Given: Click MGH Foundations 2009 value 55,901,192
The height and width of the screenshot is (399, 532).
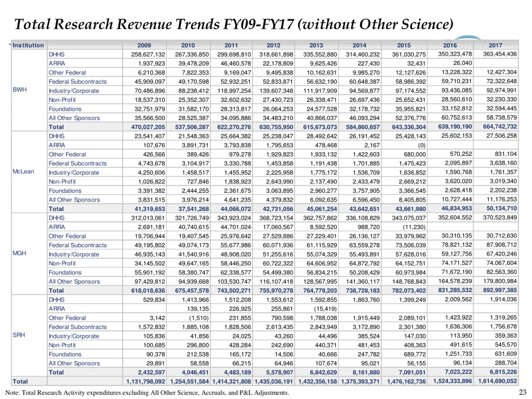Looking at the screenshot, I should click(150, 272).
